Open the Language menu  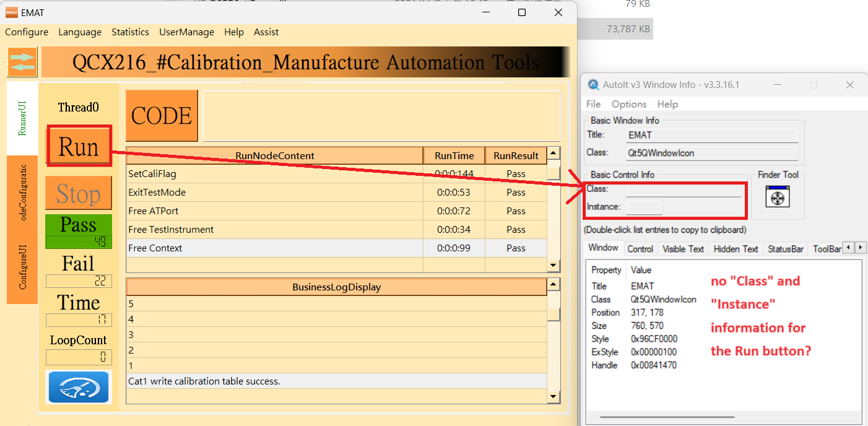(80, 32)
